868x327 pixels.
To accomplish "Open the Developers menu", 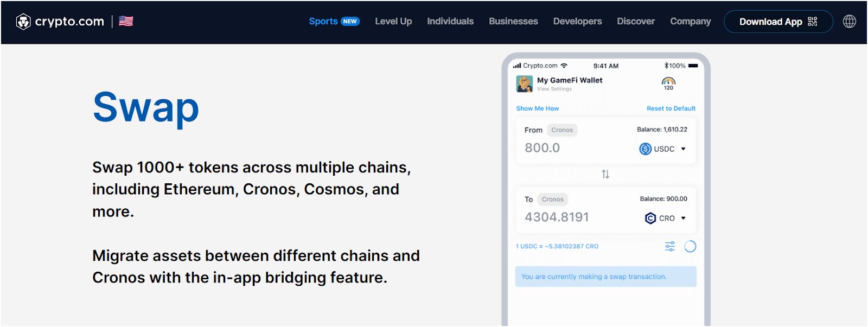I will point(577,21).
